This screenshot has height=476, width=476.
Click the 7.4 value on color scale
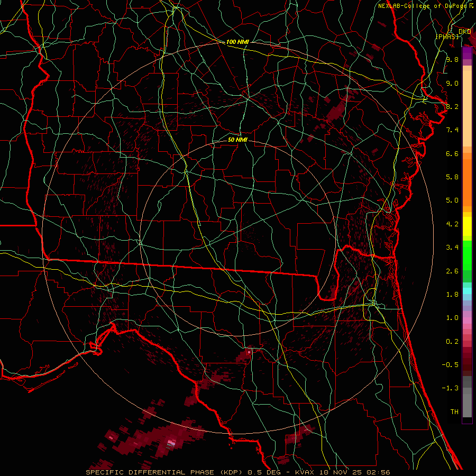click(x=452, y=130)
